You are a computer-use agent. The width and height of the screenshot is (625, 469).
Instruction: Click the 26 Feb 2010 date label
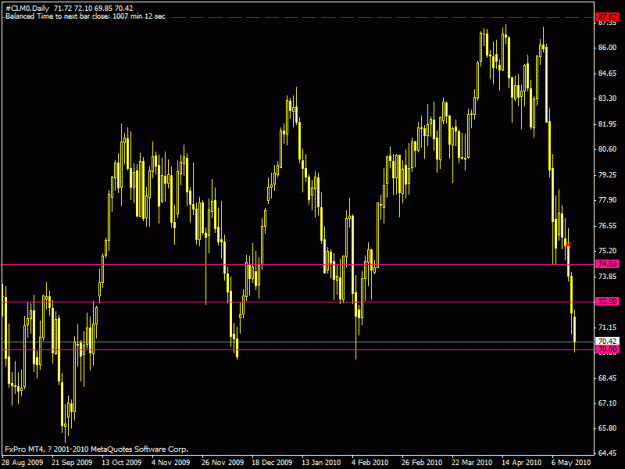tap(422, 462)
